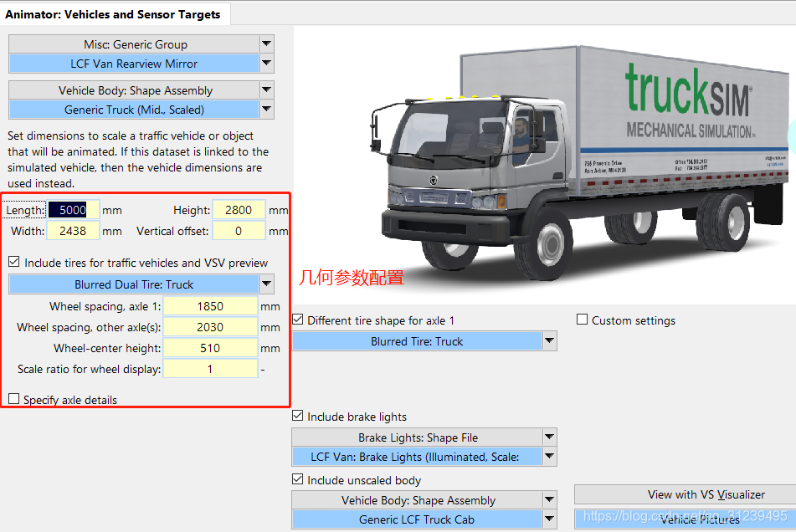This screenshot has width=796, height=532.
Task: Click the Vertical offset field
Action: 239,231
